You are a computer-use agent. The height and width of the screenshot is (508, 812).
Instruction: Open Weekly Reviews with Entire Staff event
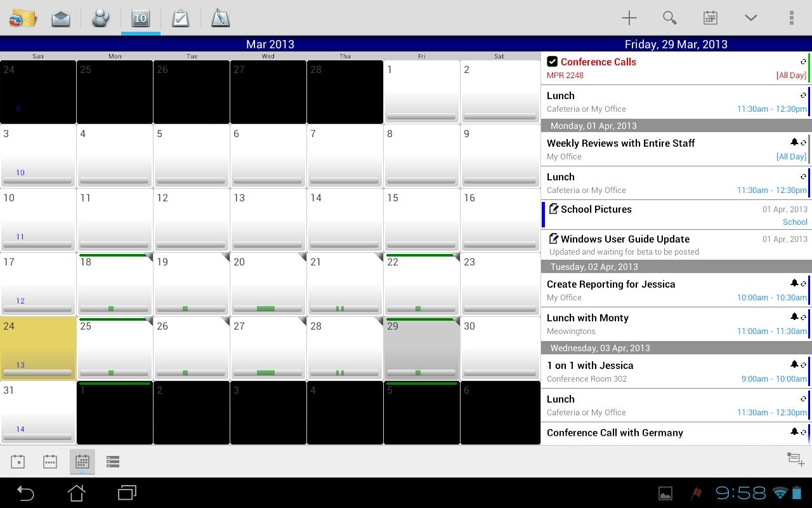pos(676,149)
